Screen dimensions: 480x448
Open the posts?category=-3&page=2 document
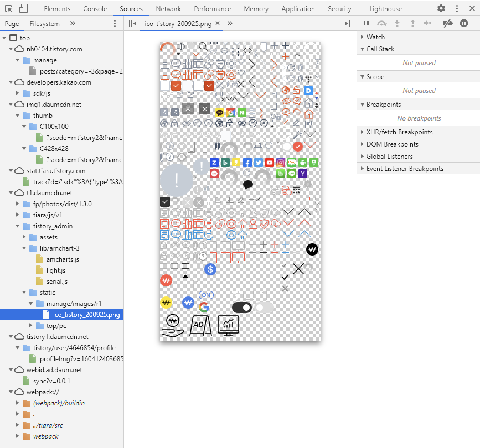coord(81,71)
